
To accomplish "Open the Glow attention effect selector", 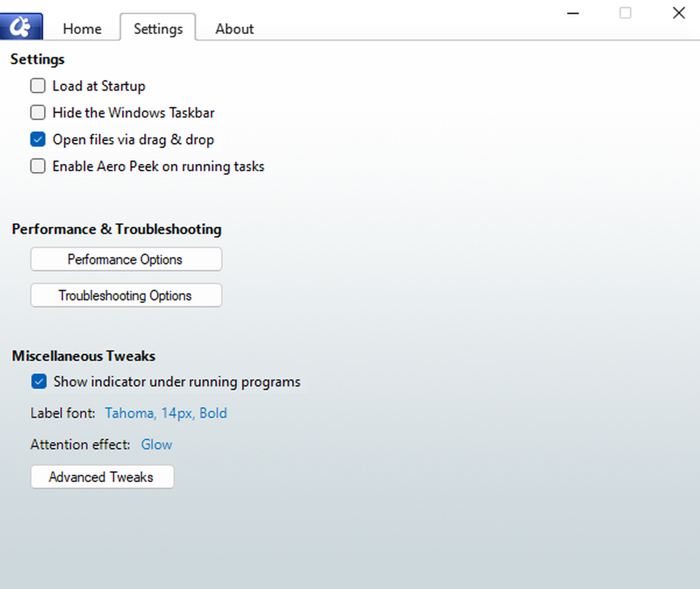I will click(x=156, y=445).
